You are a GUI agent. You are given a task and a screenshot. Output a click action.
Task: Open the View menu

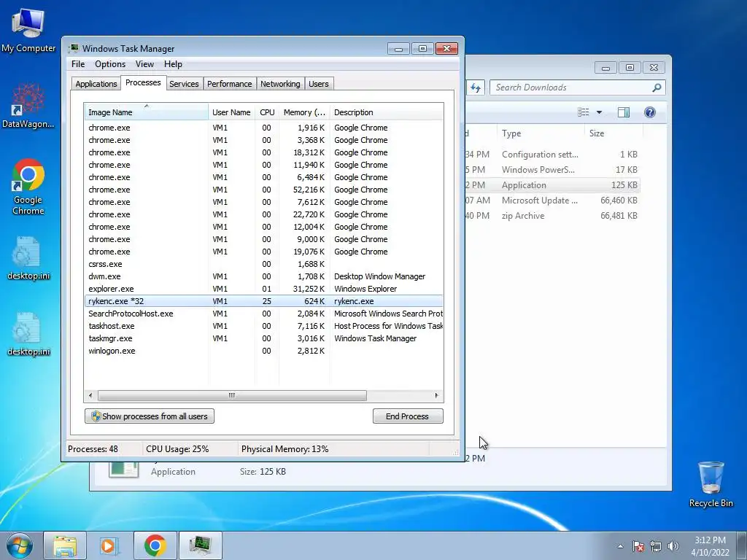(144, 64)
